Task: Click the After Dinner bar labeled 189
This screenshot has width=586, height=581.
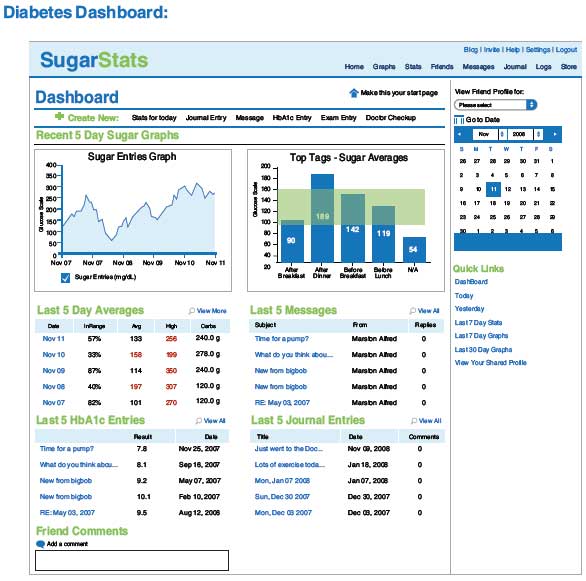Action: point(322,218)
